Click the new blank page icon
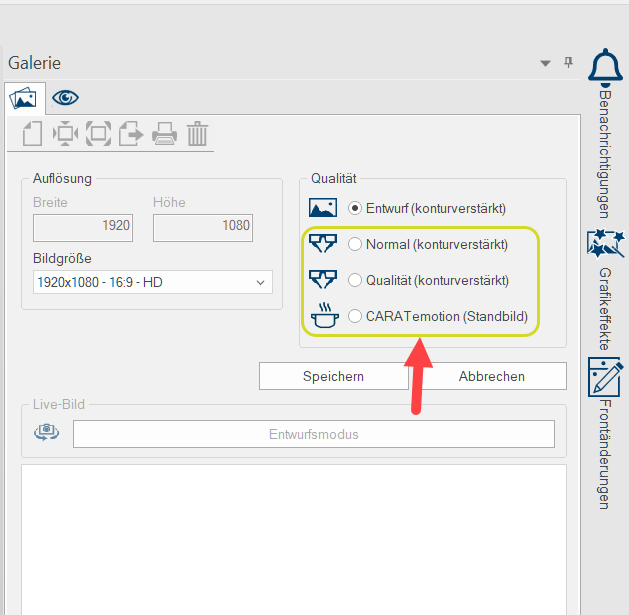 coord(32,133)
